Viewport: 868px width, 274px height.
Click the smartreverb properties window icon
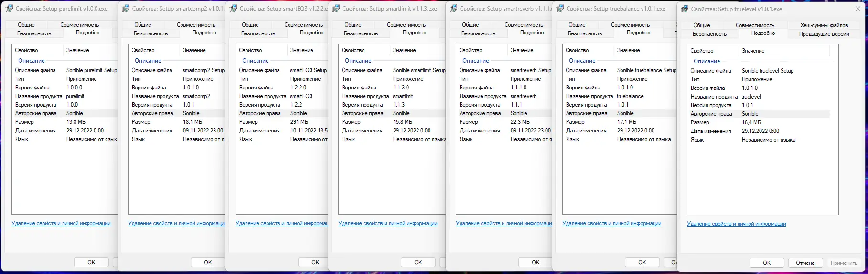click(x=453, y=9)
